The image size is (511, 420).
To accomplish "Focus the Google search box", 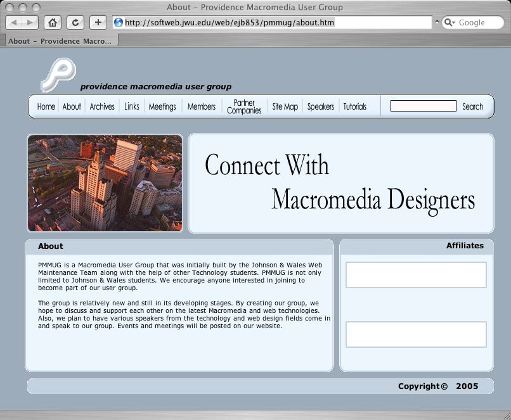I will click(473, 22).
